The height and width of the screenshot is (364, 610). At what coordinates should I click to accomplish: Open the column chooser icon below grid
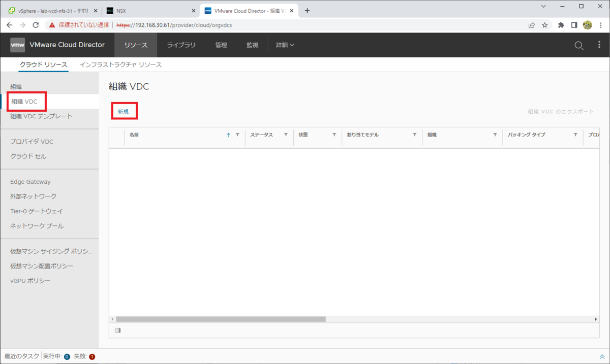click(x=118, y=330)
